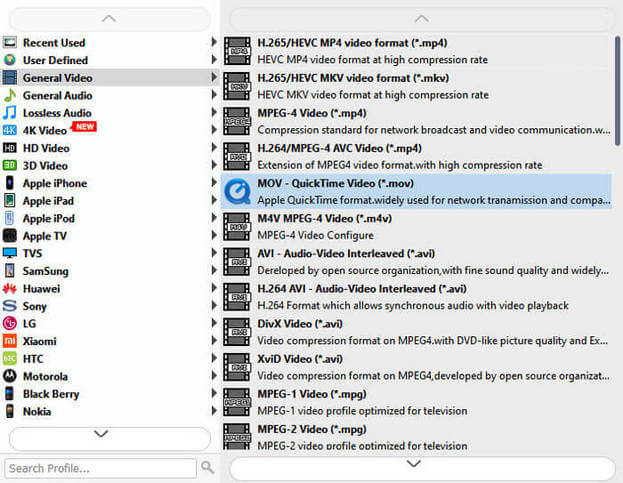This screenshot has width=623, height=483.
Task: Click the Nokia phone icon
Action: [x=10, y=411]
